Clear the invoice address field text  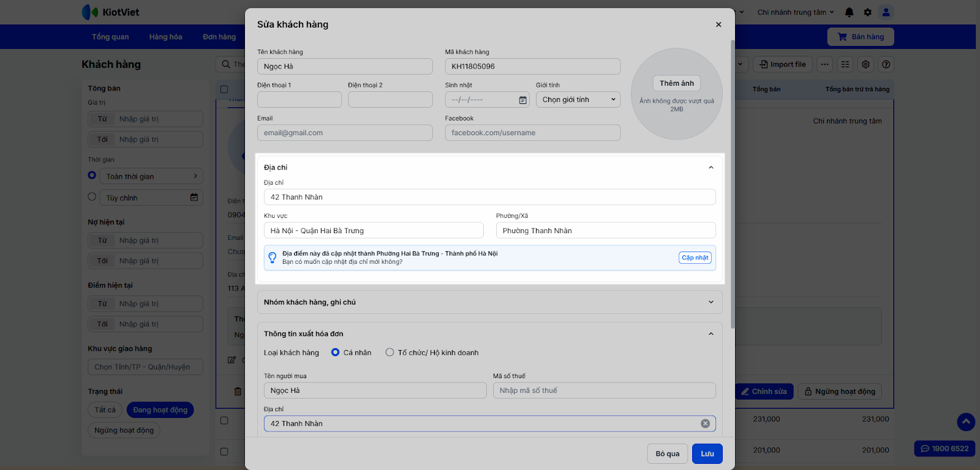[x=705, y=423]
